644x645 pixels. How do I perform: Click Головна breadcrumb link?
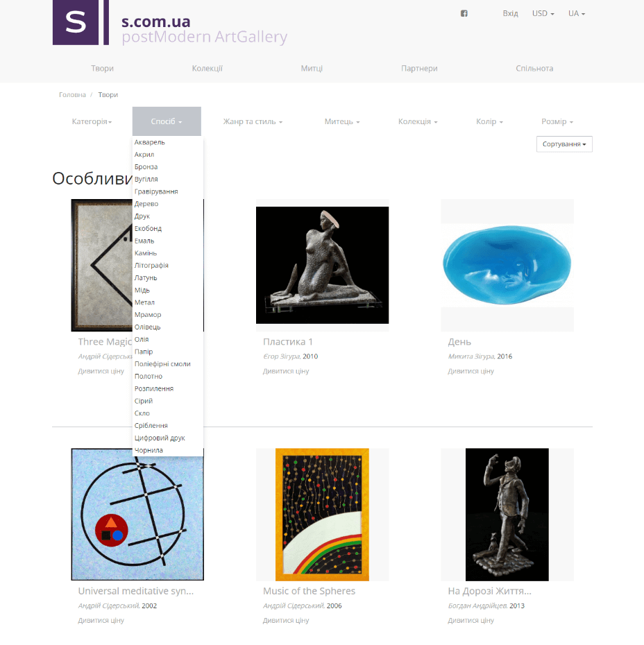(72, 94)
